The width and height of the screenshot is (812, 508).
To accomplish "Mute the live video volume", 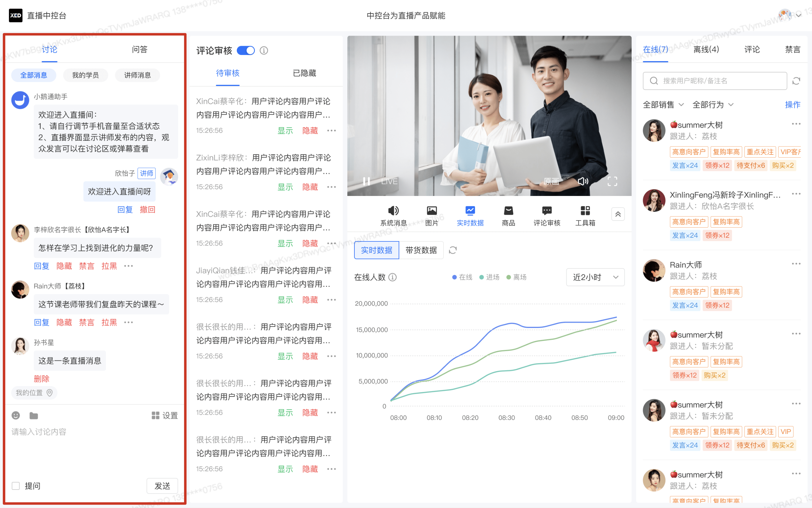I will tap(583, 182).
